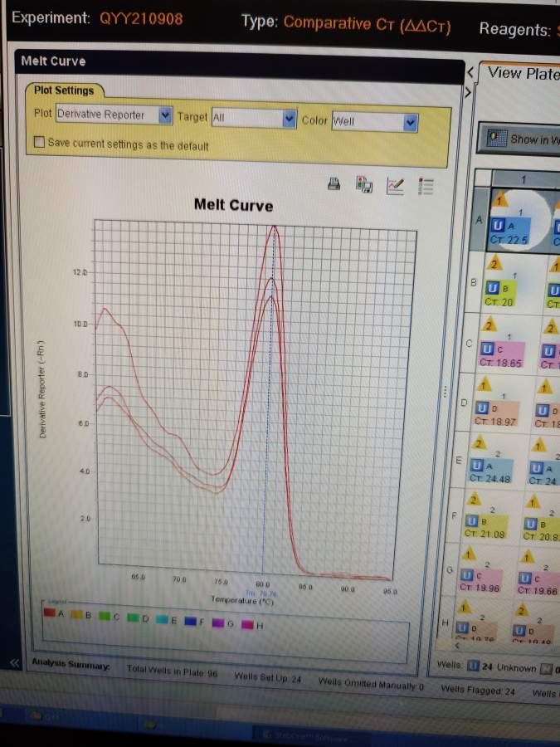Click Unknown U icon in well E1
The height and width of the screenshot is (747, 560).
[476, 466]
